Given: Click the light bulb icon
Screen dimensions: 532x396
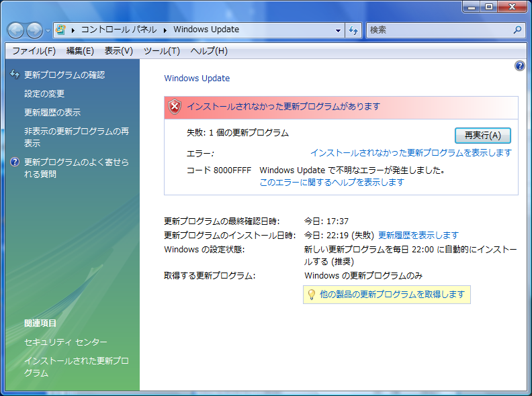Looking at the screenshot, I should (311, 295).
